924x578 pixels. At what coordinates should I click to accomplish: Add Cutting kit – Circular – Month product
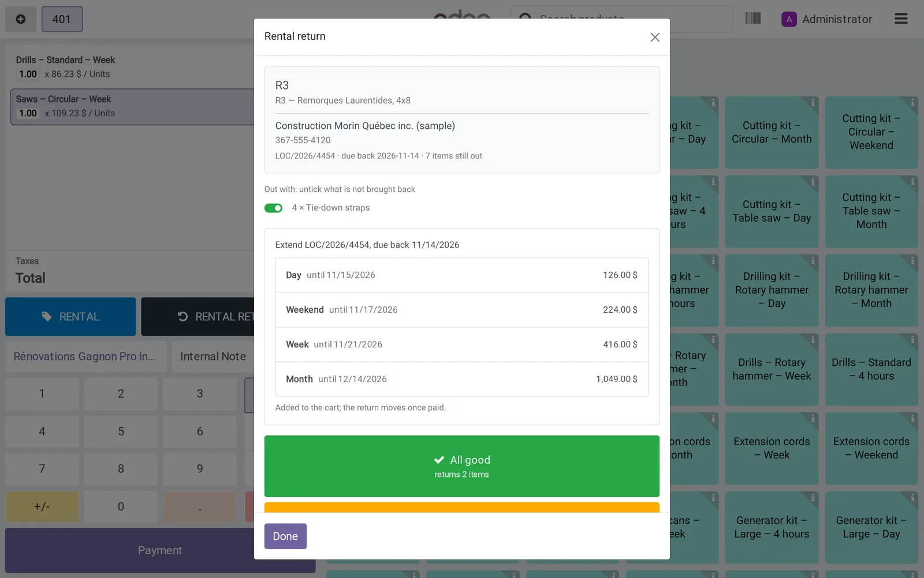[772, 132]
